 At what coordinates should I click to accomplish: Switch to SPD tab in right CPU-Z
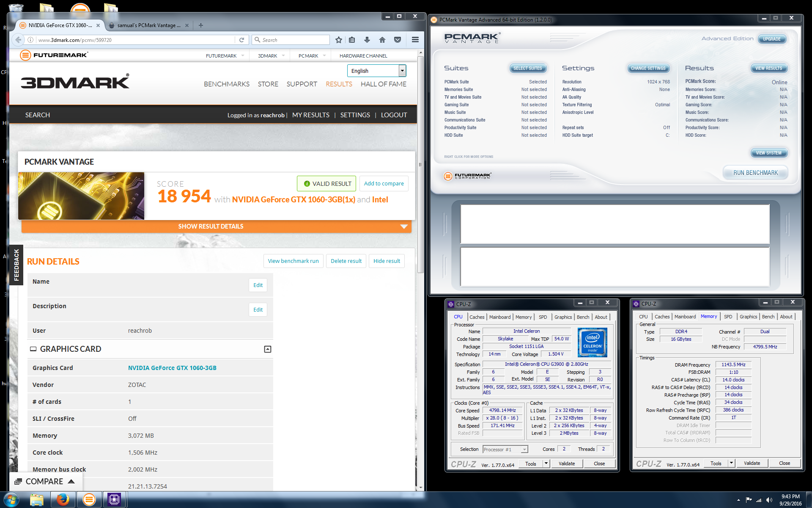728,317
